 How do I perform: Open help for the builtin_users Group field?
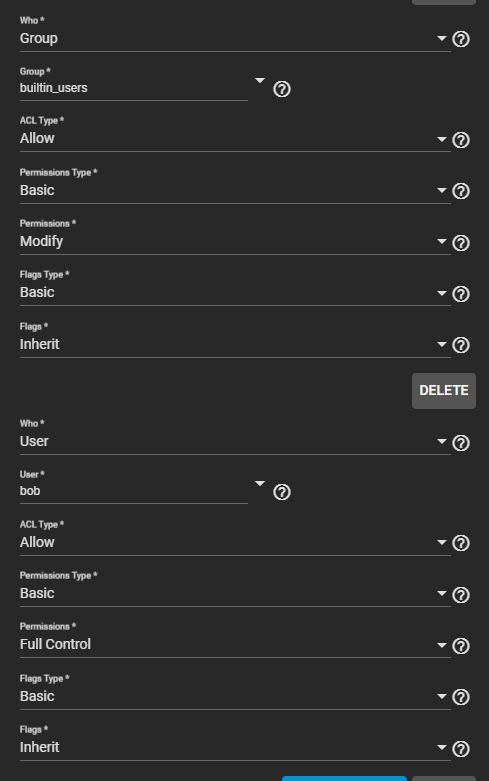[x=282, y=89]
